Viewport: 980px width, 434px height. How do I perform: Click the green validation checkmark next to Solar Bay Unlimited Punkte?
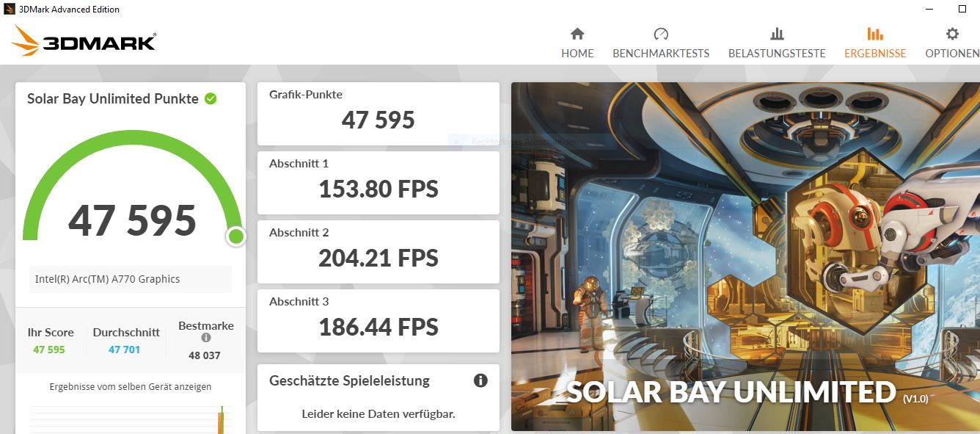(211, 98)
